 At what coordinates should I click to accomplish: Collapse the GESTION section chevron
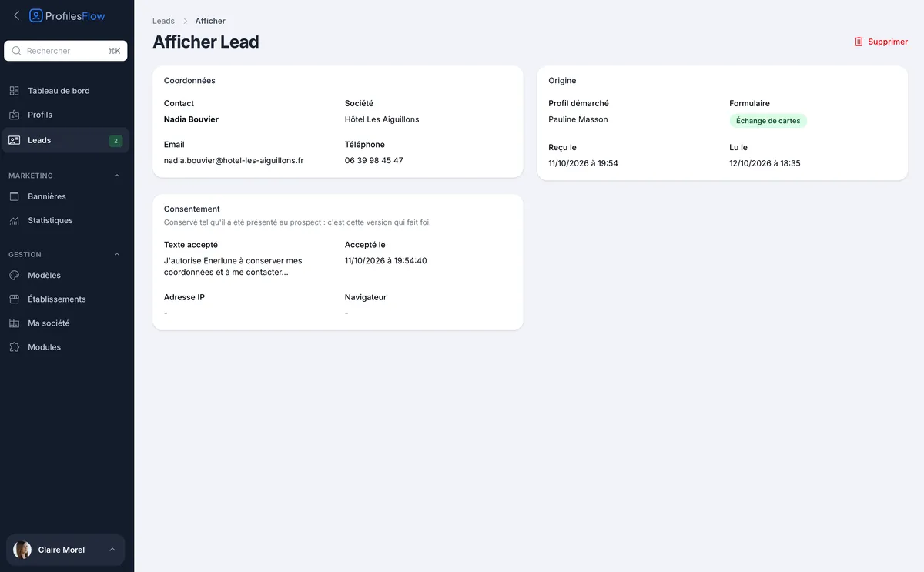click(x=117, y=254)
